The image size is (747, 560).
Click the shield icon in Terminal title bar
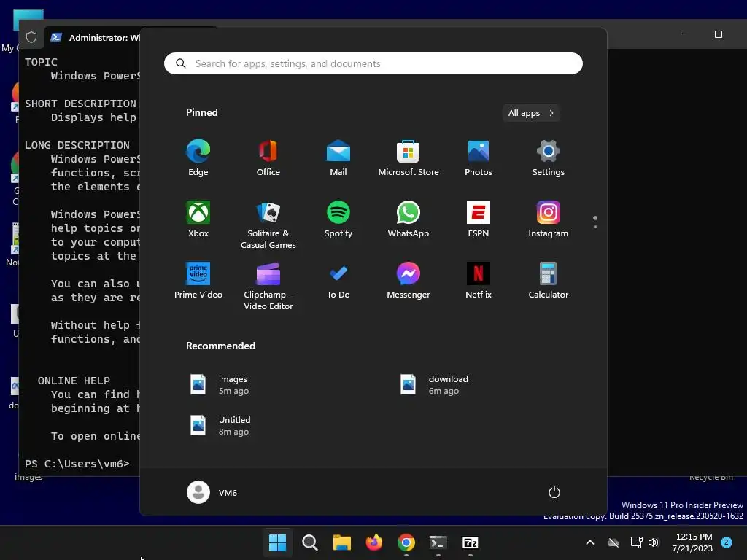click(x=31, y=37)
